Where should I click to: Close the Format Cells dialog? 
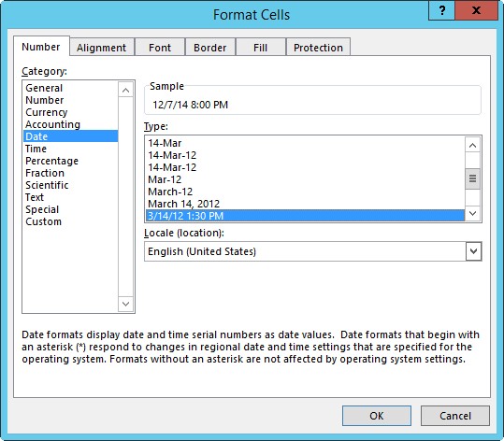pyautogui.click(x=476, y=10)
